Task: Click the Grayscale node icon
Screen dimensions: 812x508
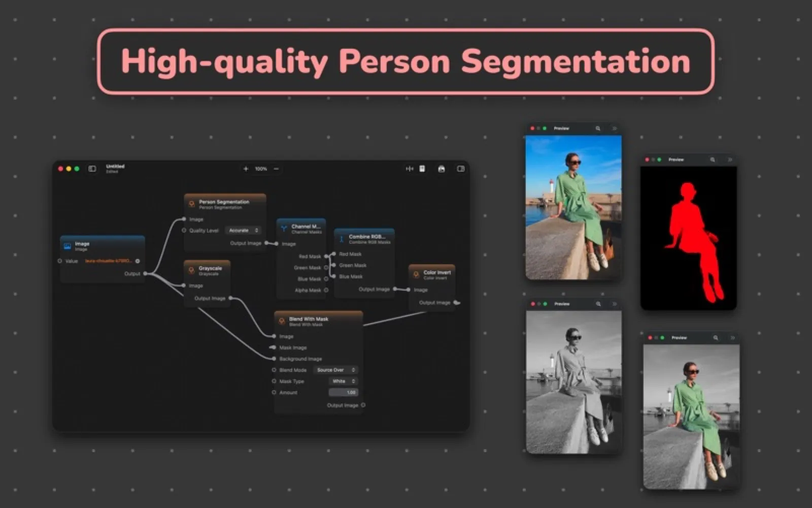Action: click(191, 270)
